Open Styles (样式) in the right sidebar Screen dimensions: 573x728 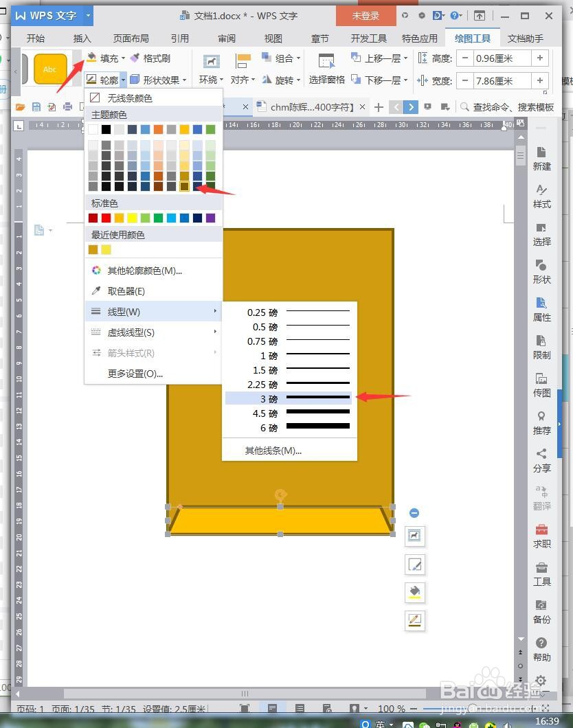click(x=541, y=197)
